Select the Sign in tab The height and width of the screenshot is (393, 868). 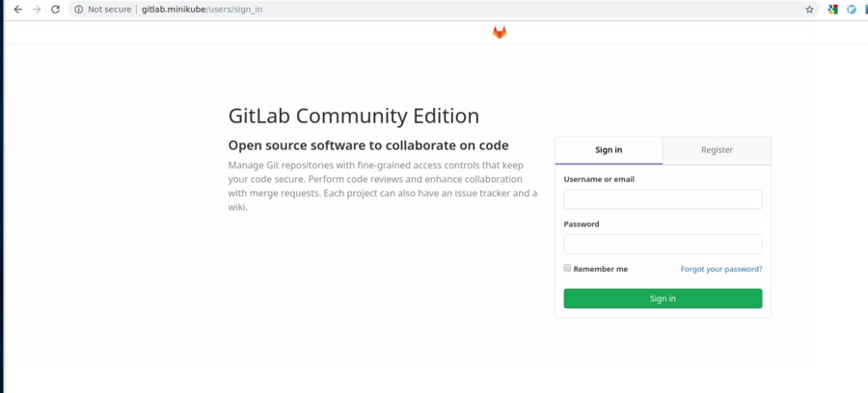609,150
